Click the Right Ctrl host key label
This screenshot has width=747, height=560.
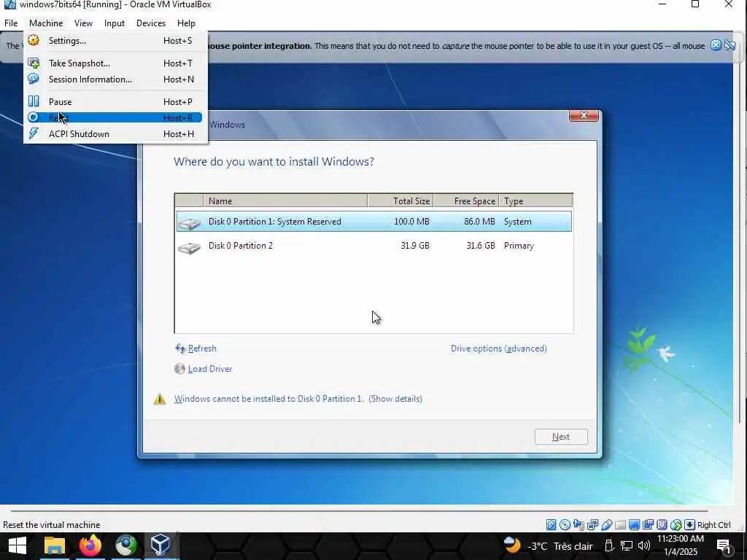713,525
